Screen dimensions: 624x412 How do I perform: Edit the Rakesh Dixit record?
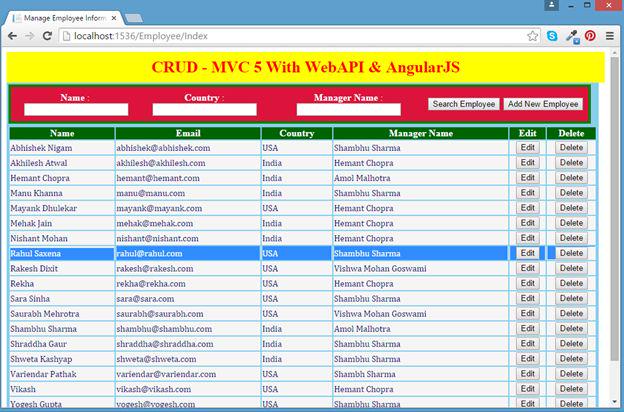(528, 268)
